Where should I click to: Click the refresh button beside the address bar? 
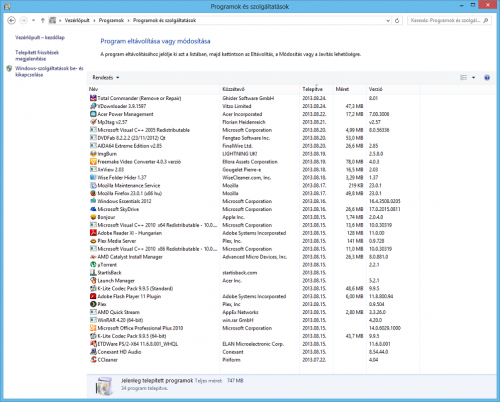point(397,20)
